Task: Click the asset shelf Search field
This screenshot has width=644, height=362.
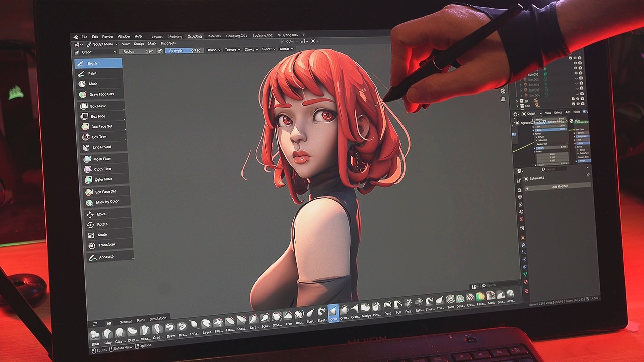Action: click(x=499, y=285)
